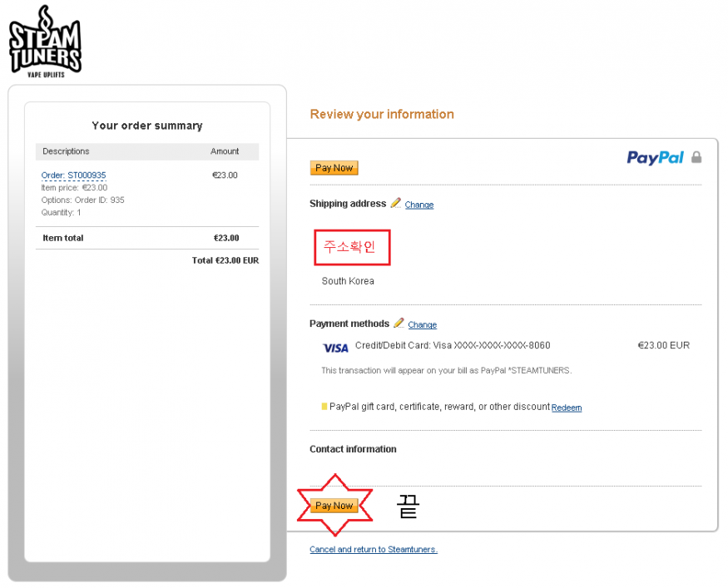The width and height of the screenshot is (728, 588).
Task: Click the pencil icon beside Shipping address
Action: [395, 203]
